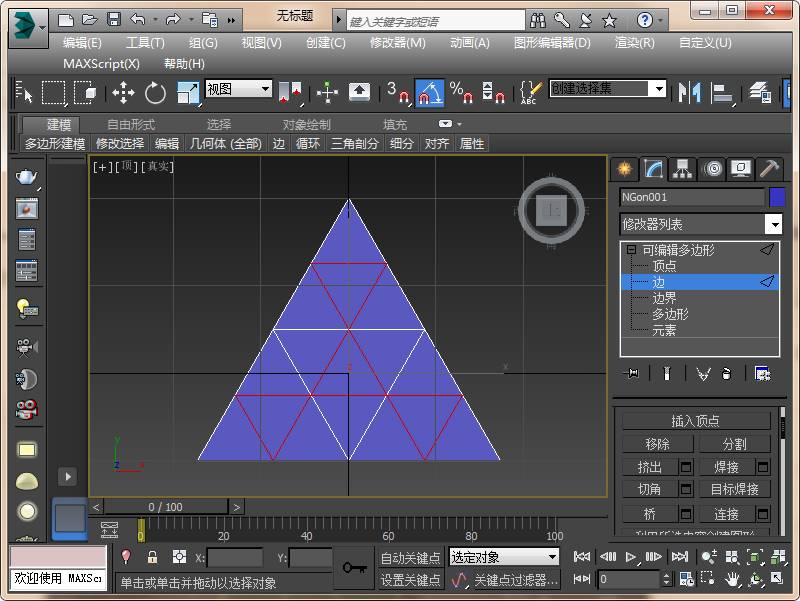Open the 选定对象 key filter dropdown
Image resolution: width=800 pixels, height=601 pixels.
tap(504, 557)
